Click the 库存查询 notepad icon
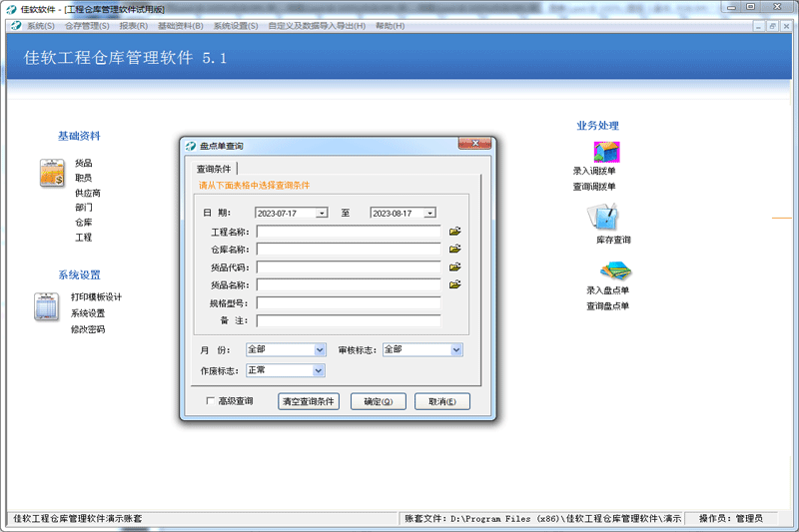799x532 pixels. click(603, 217)
